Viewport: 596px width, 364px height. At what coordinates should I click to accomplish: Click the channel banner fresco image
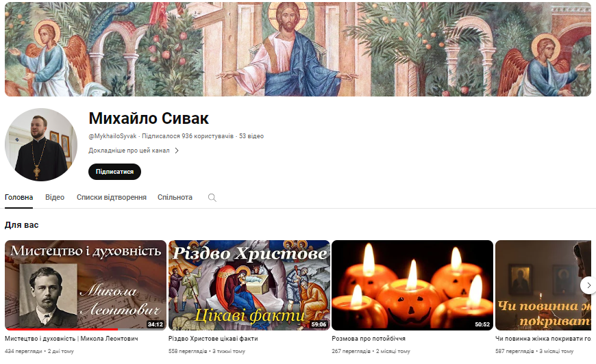pyautogui.click(x=298, y=49)
